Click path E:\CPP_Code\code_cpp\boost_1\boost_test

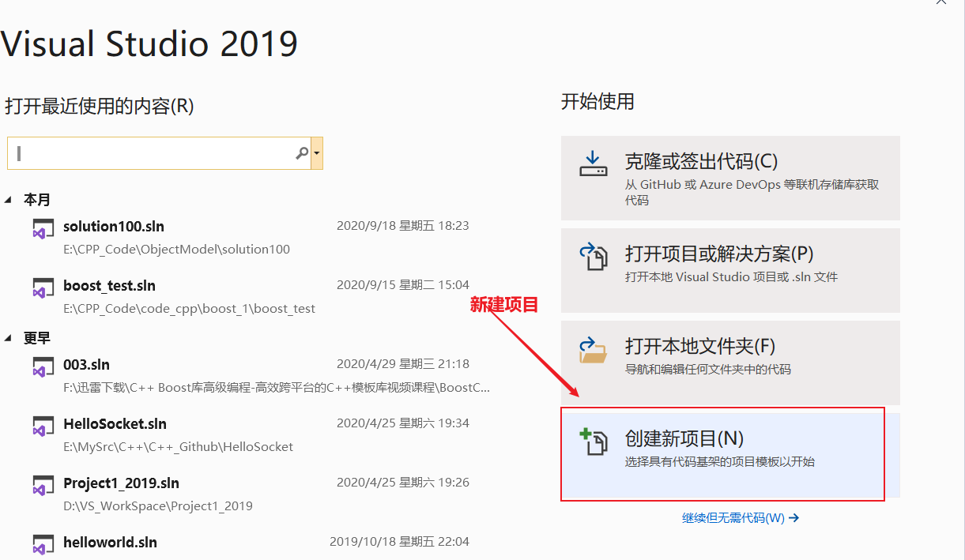(x=189, y=309)
